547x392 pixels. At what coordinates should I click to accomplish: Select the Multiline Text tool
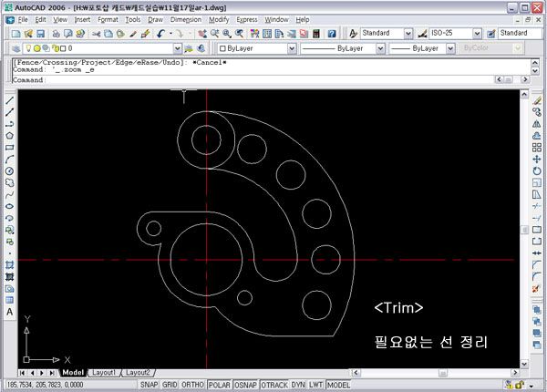coord(9,312)
